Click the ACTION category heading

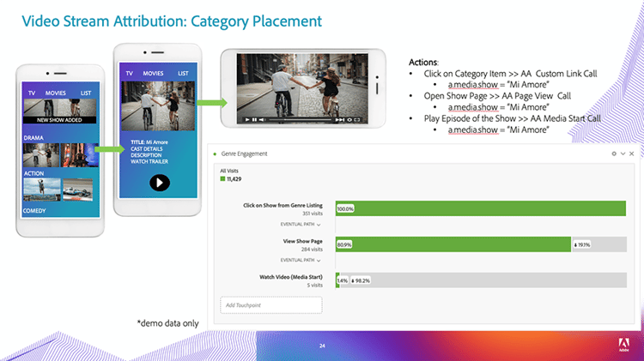tap(33, 173)
